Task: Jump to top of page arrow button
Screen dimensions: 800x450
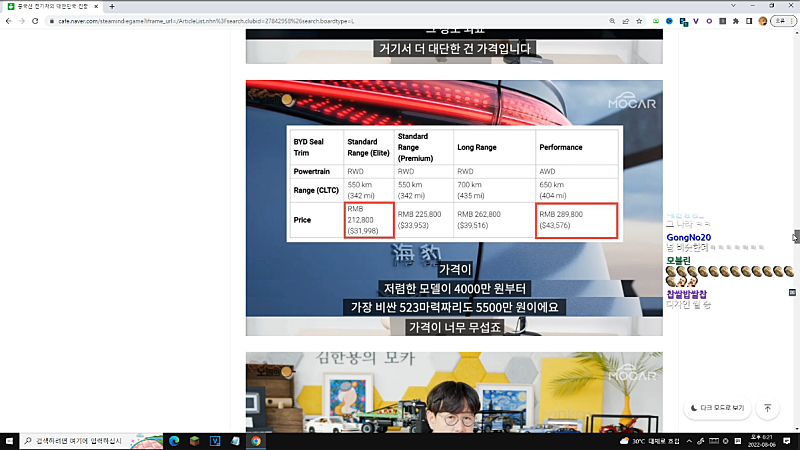Action: (767, 408)
